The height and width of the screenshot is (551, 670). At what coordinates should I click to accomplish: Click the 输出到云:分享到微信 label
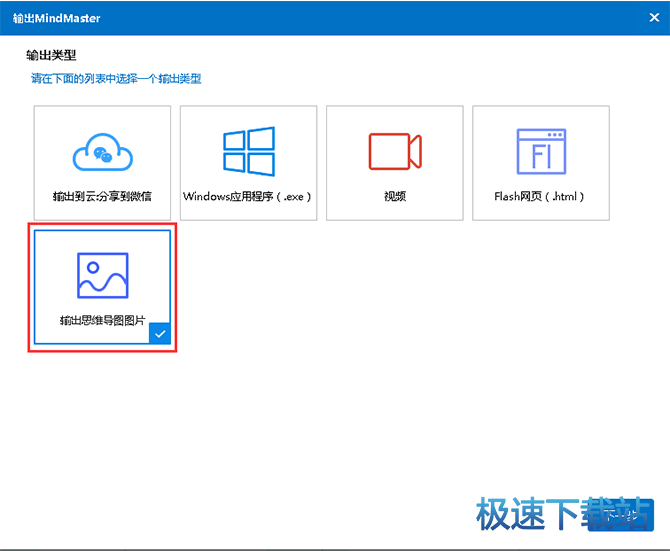102,196
